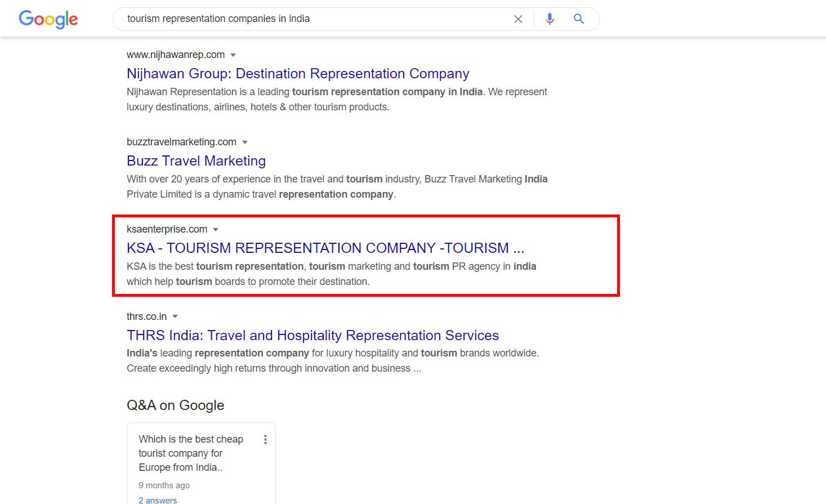
Task: Click the ksaenterprise.com URL text
Action: pyautogui.click(x=167, y=230)
